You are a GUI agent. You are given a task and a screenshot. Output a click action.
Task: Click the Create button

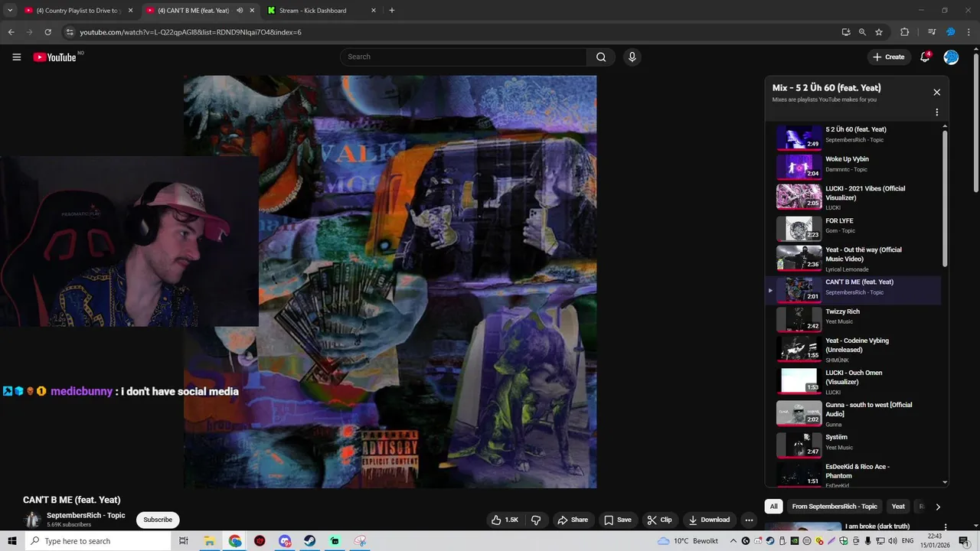(888, 57)
